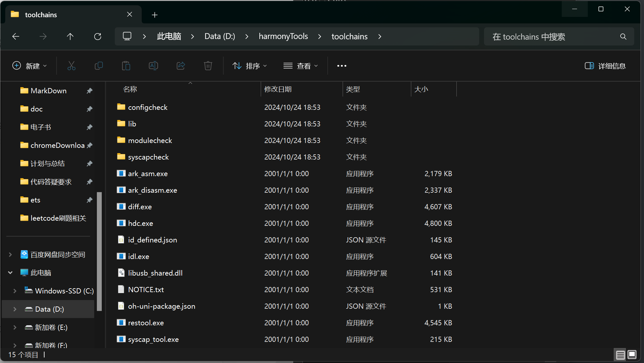Expand Windows-SSD (C:) tree node
644x363 pixels.
[15, 291]
